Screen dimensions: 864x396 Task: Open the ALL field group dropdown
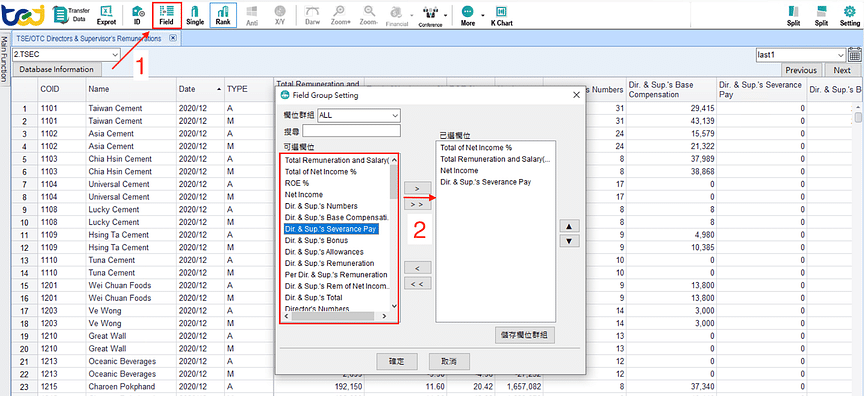coord(395,116)
